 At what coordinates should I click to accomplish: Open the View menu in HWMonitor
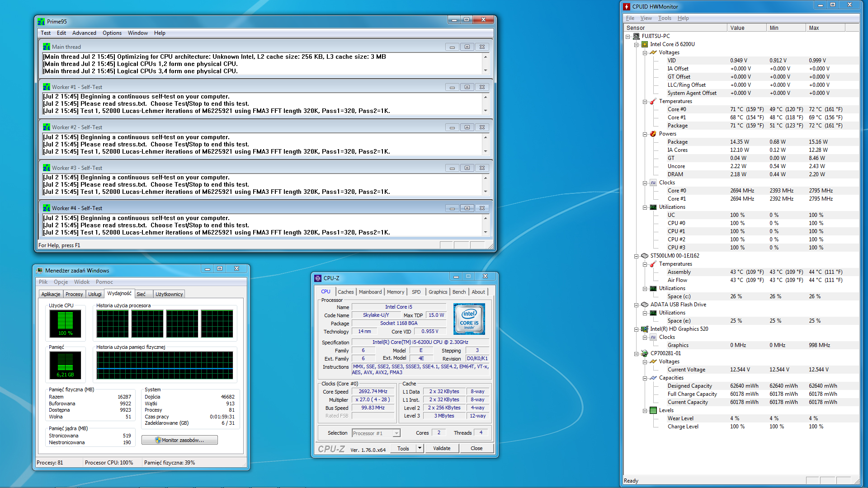(646, 18)
